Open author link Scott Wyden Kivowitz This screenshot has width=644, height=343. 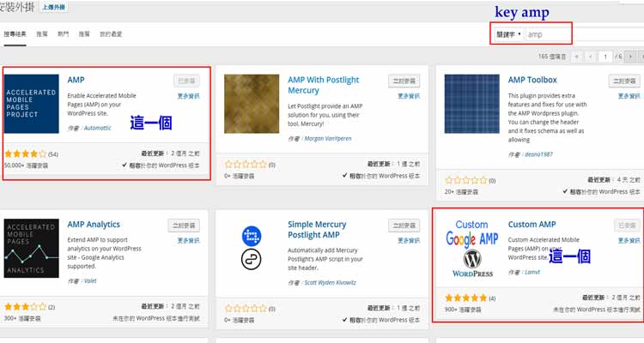click(331, 283)
